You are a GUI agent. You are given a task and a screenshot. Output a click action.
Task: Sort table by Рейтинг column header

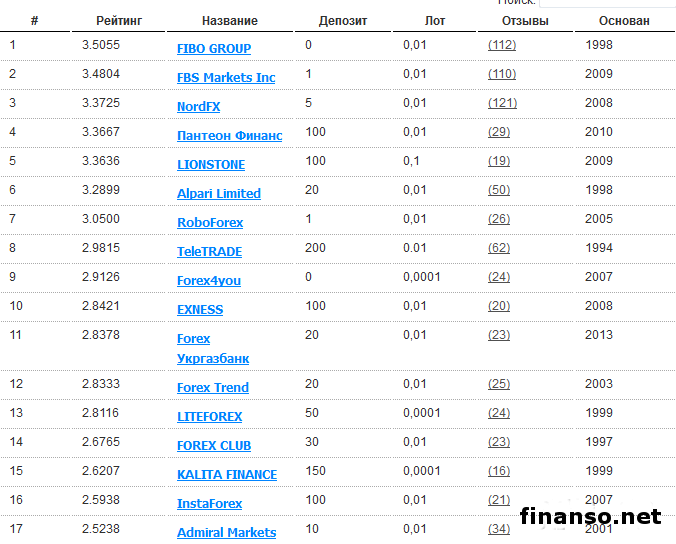(120, 20)
